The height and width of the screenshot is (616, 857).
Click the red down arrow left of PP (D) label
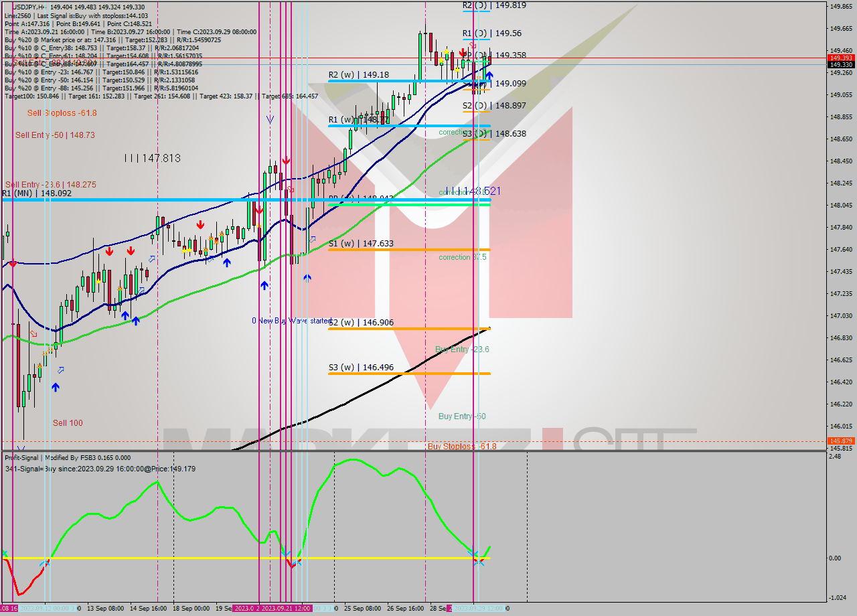point(463,52)
